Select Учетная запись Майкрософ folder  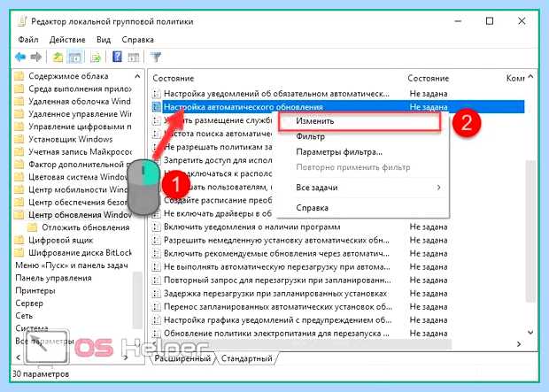pyautogui.click(x=80, y=151)
